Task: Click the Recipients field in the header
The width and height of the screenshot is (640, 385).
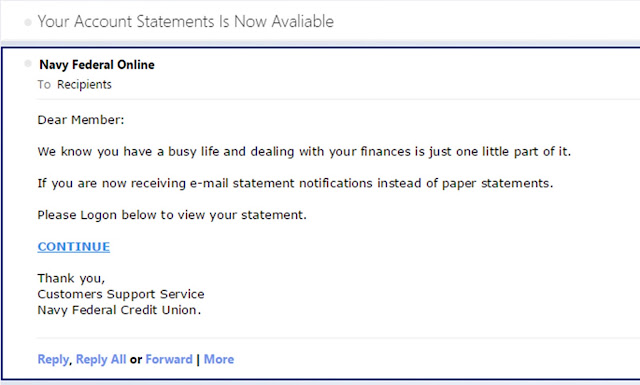Action: click(84, 85)
